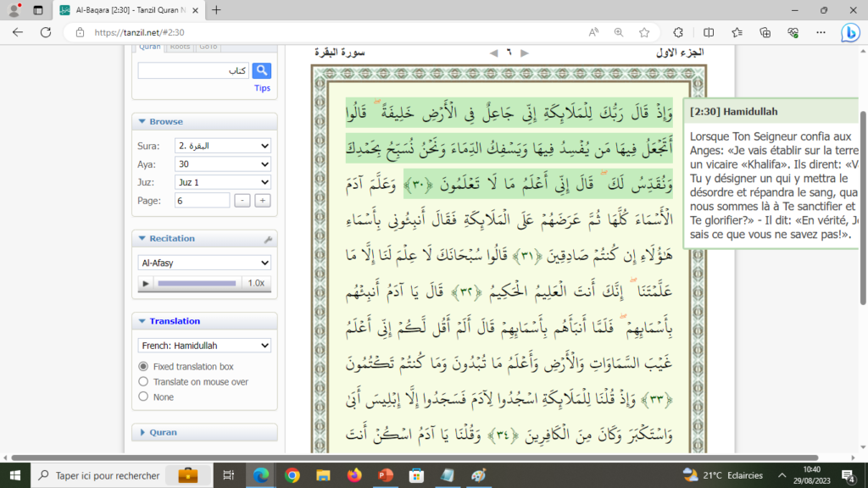The image size is (868, 488).
Task: Open File Explorer from taskbar
Action: click(x=323, y=475)
